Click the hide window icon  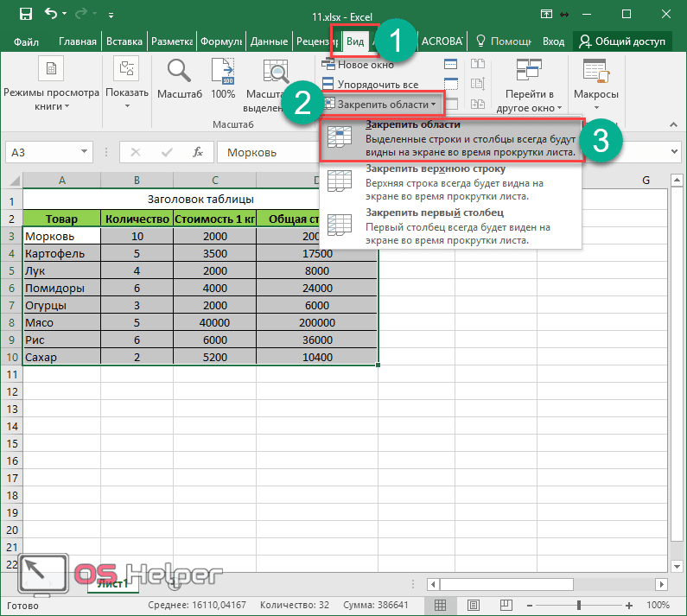click(451, 84)
